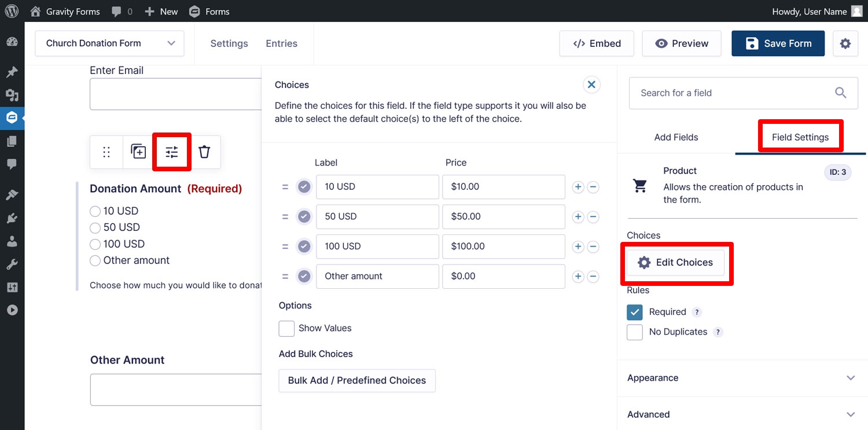Delete field using the trash icon
The image size is (868, 430).
204,152
